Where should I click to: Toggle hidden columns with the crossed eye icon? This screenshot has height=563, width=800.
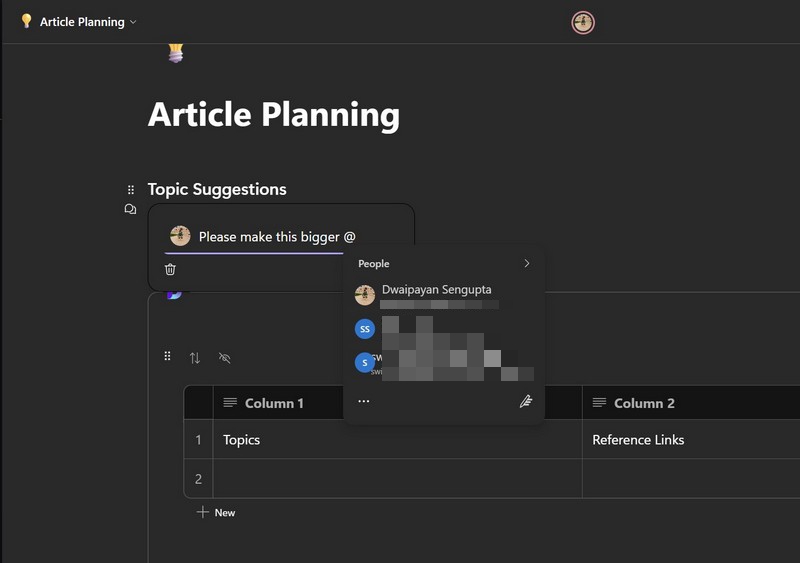tap(224, 358)
